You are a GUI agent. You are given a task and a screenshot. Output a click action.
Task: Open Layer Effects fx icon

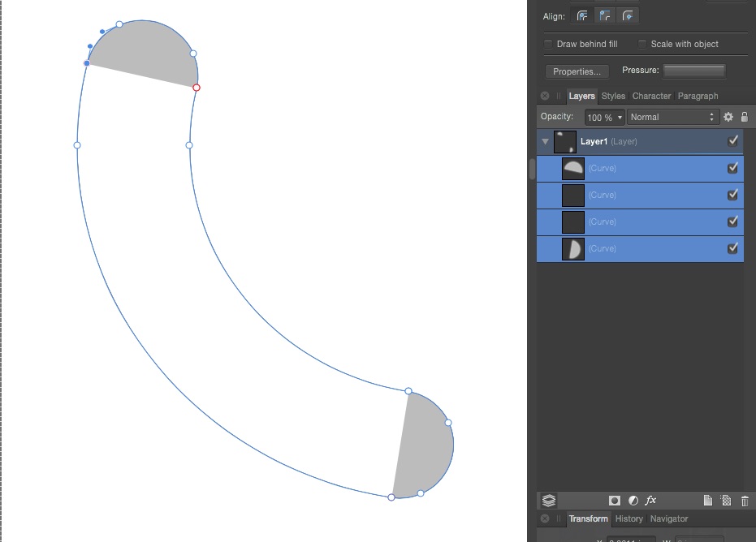pyautogui.click(x=650, y=501)
